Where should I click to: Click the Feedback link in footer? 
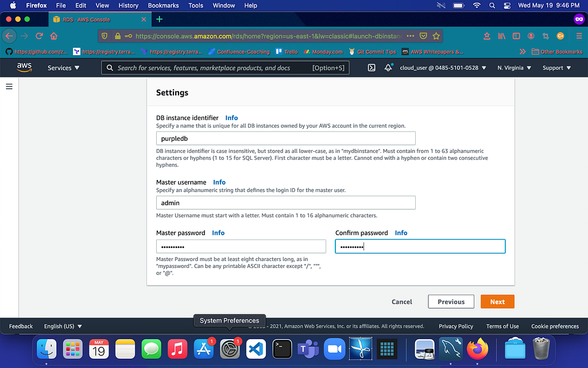[x=21, y=327]
